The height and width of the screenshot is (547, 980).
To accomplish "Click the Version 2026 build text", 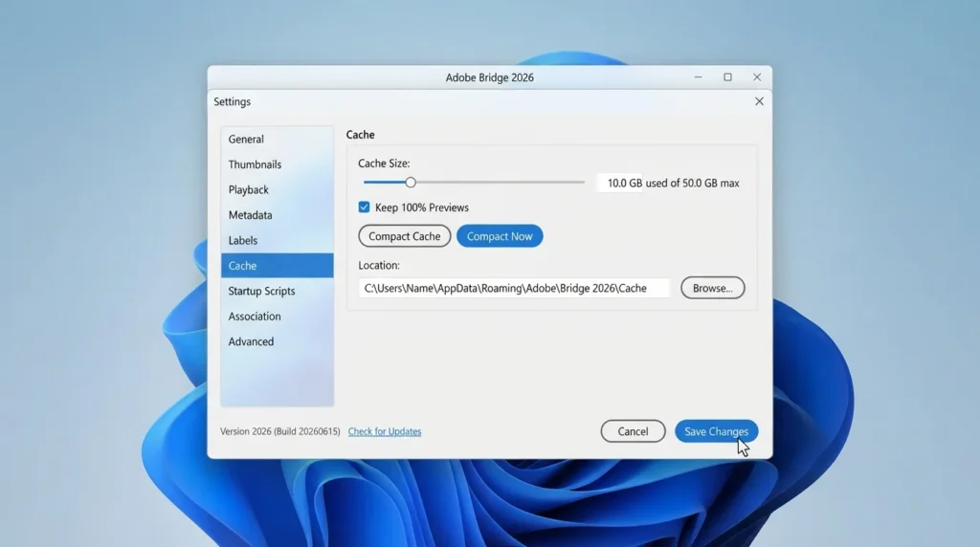I will (280, 431).
